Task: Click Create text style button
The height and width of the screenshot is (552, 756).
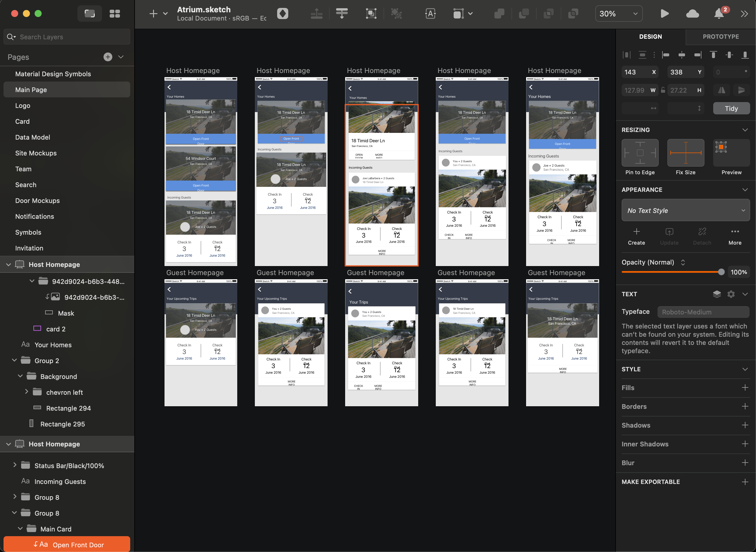Action: (x=636, y=237)
